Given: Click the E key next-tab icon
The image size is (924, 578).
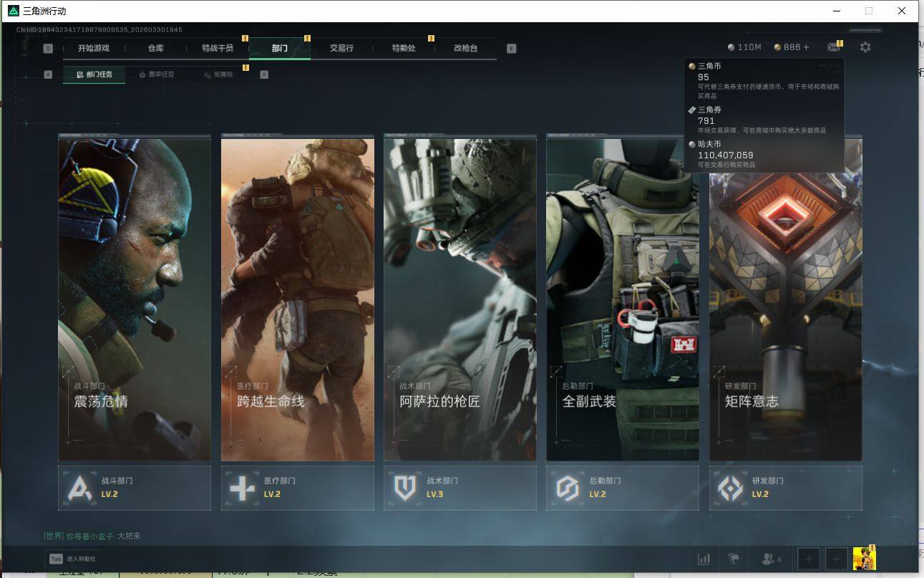Looking at the screenshot, I should pyautogui.click(x=511, y=49).
